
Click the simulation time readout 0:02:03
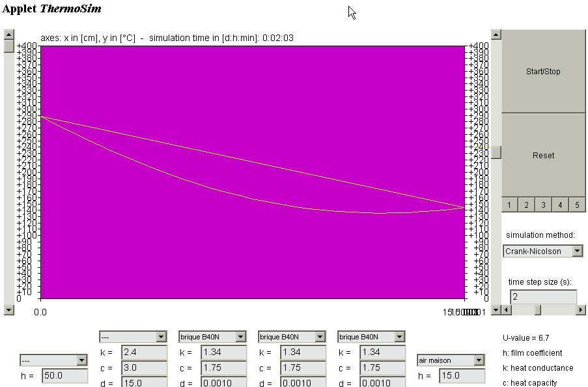pos(278,38)
